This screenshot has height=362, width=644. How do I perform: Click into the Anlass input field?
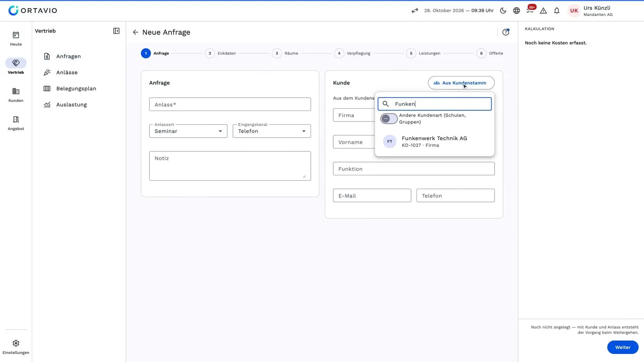click(x=230, y=105)
